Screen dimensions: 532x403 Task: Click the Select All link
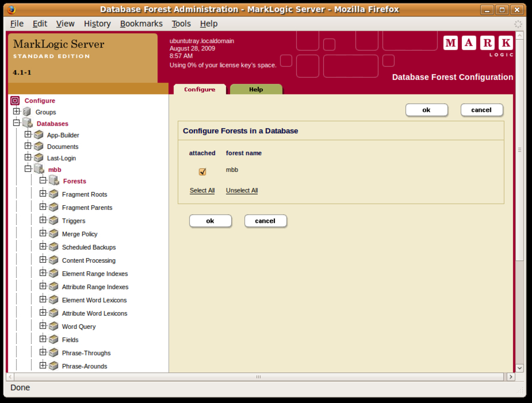click(x=202, y=190)
